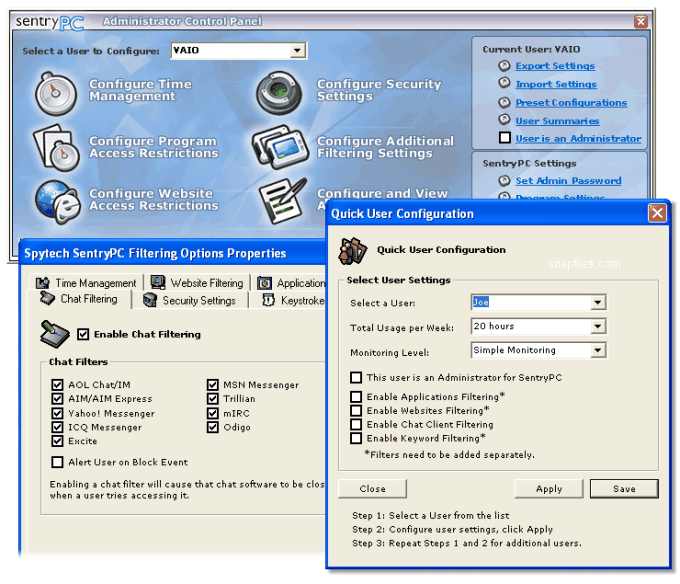Click the Set Admin Password link
Screen dimensions: 680x584
click(x=568, y=180)
